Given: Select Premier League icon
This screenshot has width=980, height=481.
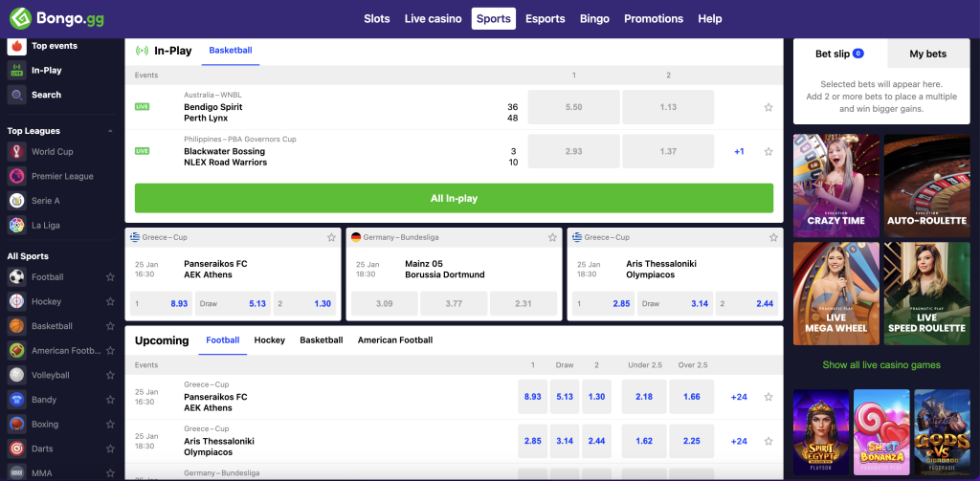Looking at the screenshot, I should tap(17, 176).
